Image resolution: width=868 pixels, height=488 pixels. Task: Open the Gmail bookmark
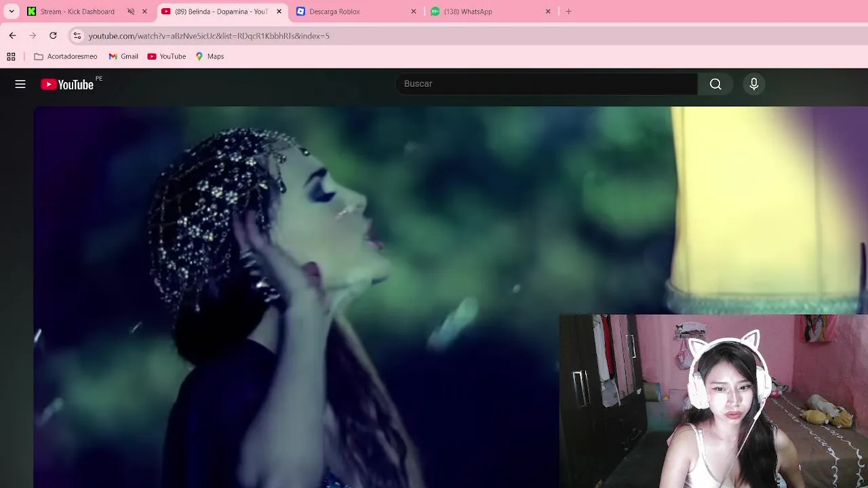[x=123, y=56]
